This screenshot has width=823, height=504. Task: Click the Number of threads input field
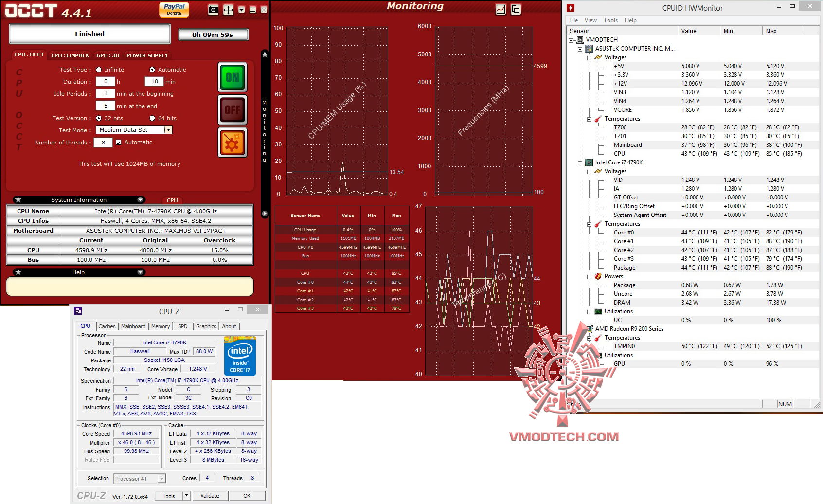(x=103, y=142)
